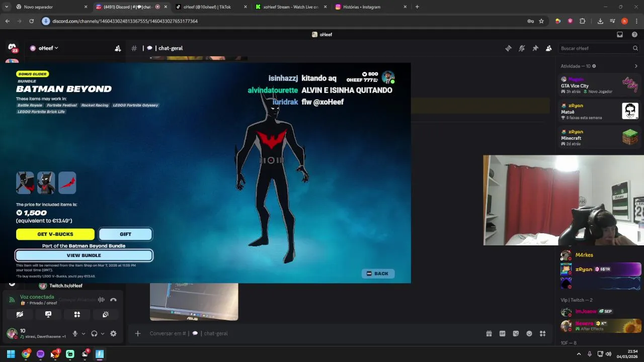Viewport: 644px width, 362px height.
Task: Open Windows Start button
Action: point(11,354)
